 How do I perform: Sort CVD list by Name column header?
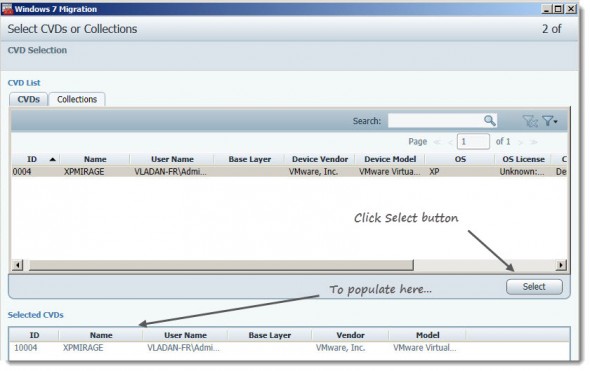[95, 159]
